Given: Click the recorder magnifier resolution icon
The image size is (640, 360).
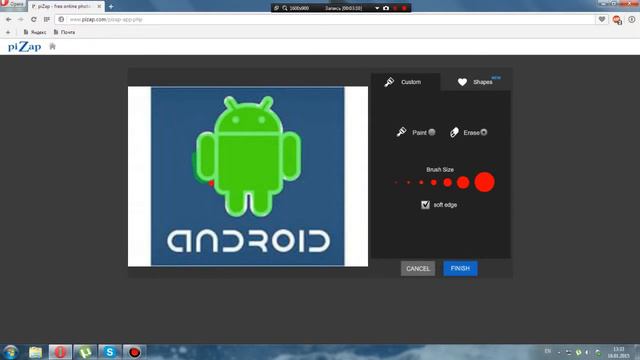Looking at the screenshot, I should [x=285, y=8].
